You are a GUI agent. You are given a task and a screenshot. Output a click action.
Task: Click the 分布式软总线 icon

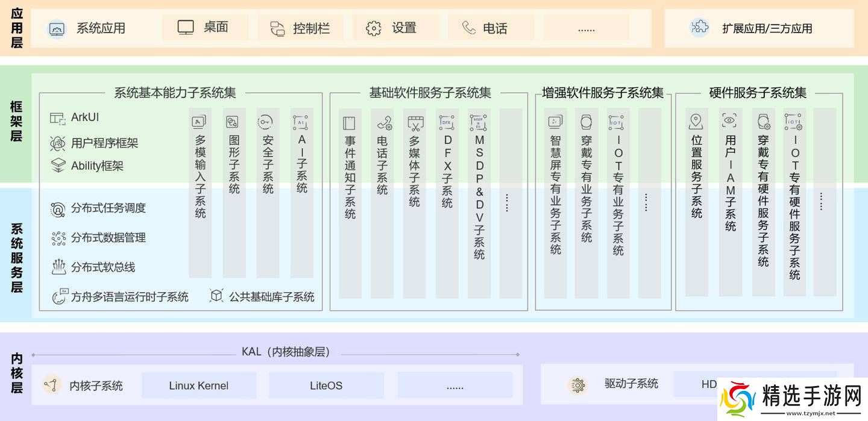point(58,267)
